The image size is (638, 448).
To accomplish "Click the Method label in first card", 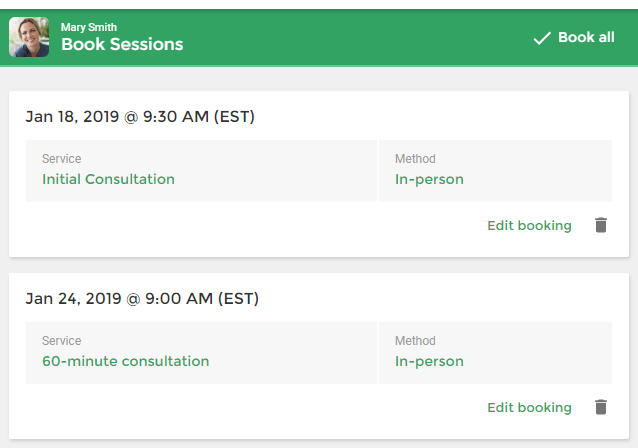I will 415,159.
